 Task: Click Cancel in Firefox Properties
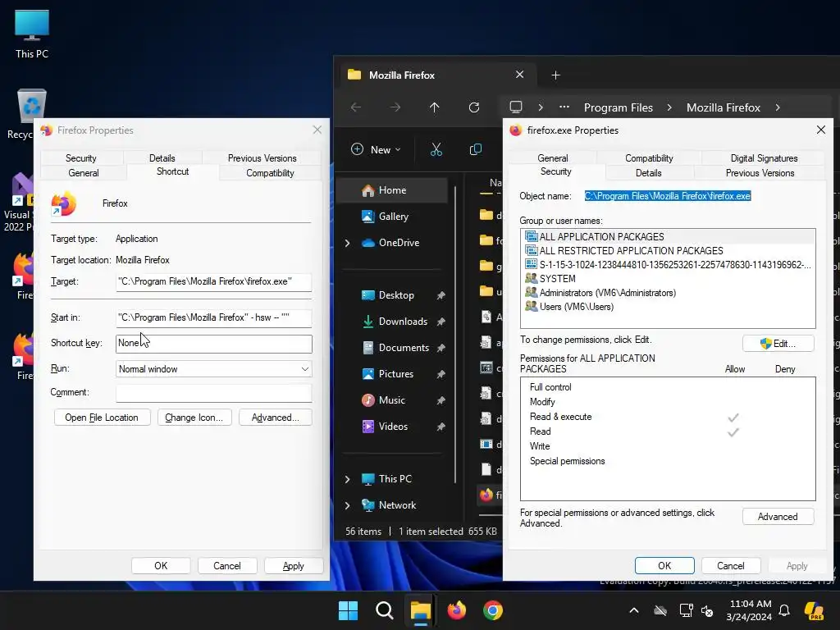227,566
